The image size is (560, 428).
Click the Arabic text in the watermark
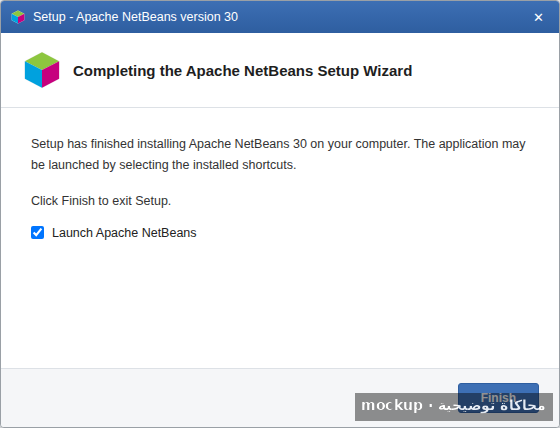click(x=491, y=406)
